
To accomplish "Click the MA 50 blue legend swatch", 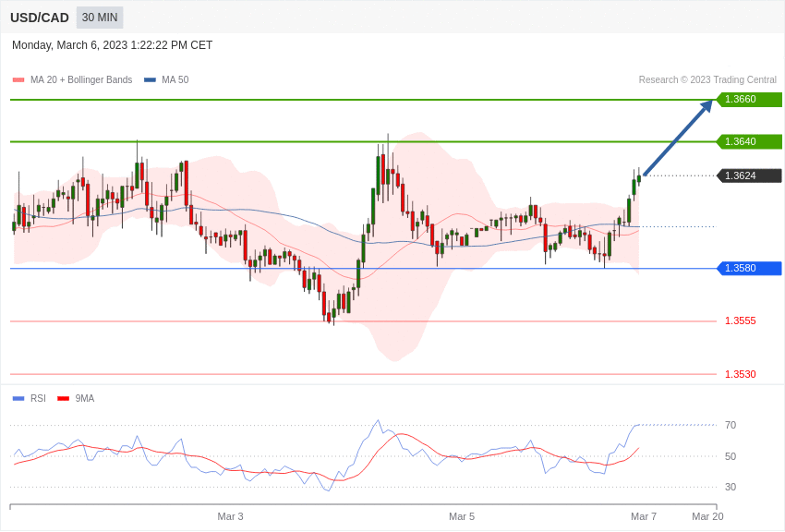I will click(x=150, y=79).
